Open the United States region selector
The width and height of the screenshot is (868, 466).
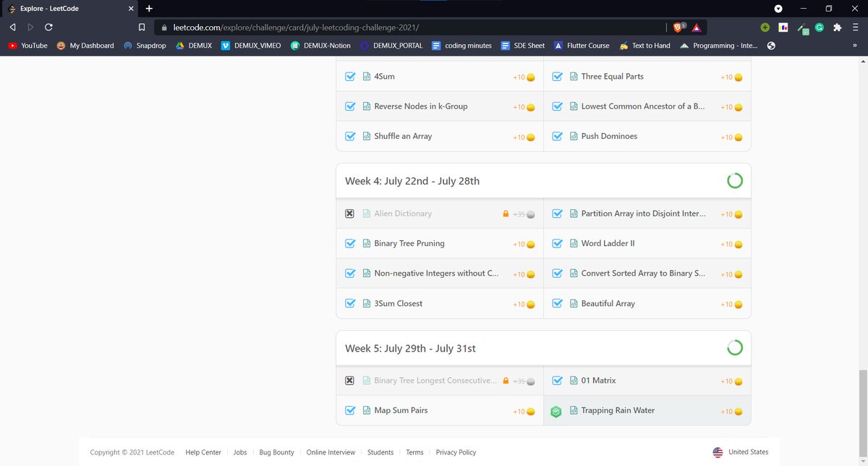coord(741,452)
